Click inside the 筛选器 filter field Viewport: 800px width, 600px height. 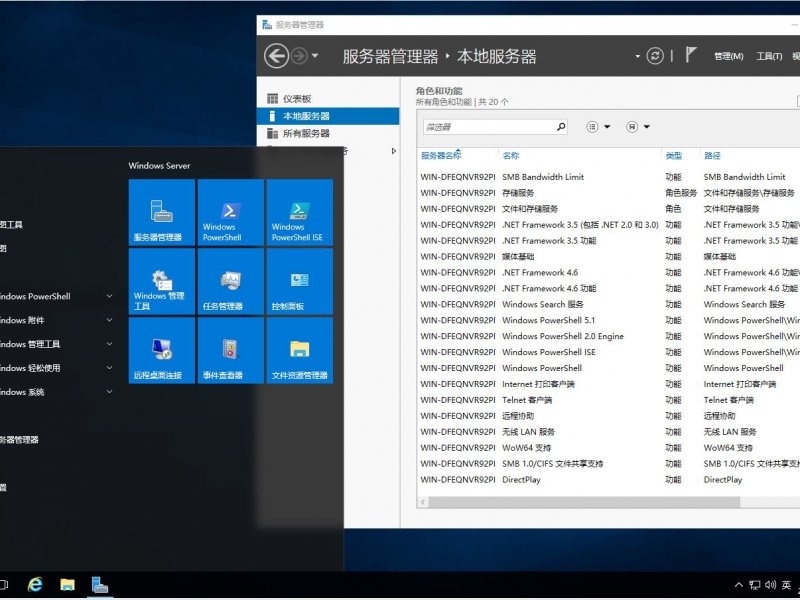point(489,127)
